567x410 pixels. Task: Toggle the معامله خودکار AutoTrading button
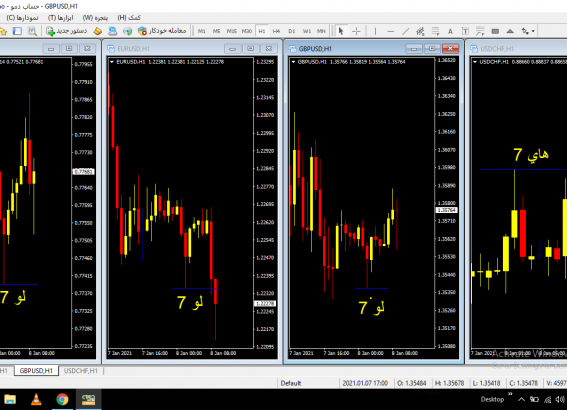pos(162,31)
